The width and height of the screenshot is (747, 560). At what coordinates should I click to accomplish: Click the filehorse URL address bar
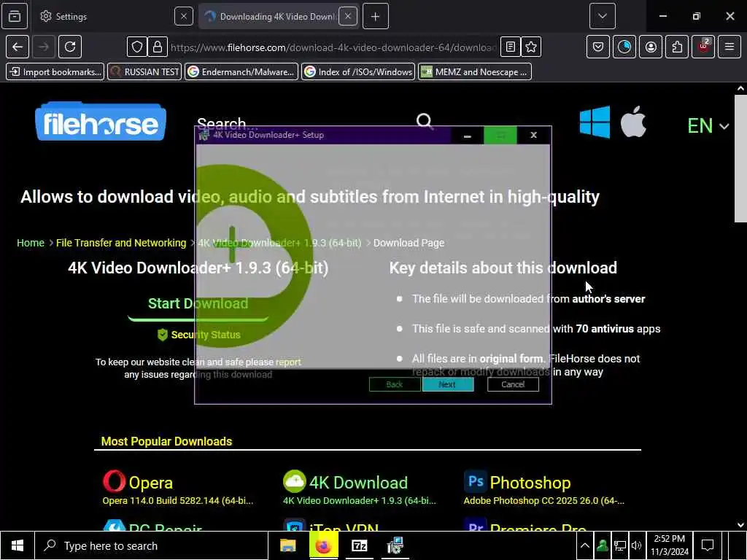pyautogui.click(x=333, y=47)
